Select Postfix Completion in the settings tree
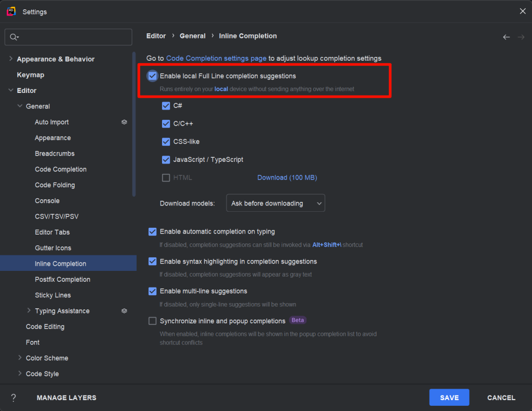The height and width of the screenshot is (411, 532). pyautogui.click(x=62, y=279)
